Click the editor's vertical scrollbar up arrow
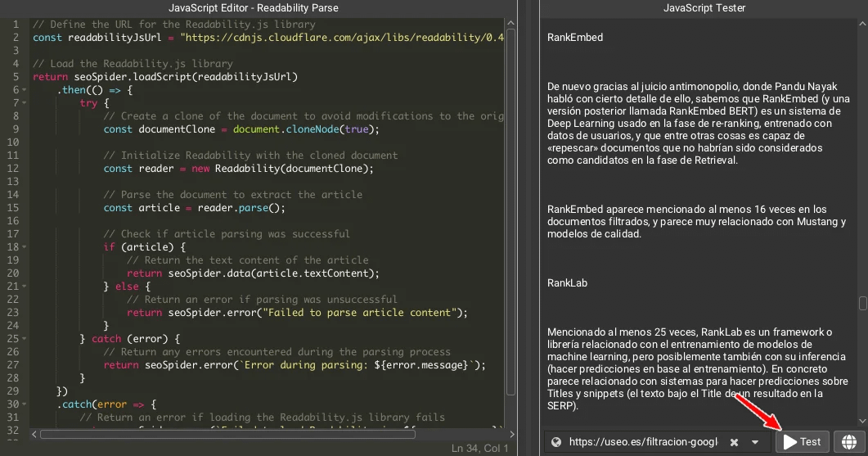 [x=510, y=23]
